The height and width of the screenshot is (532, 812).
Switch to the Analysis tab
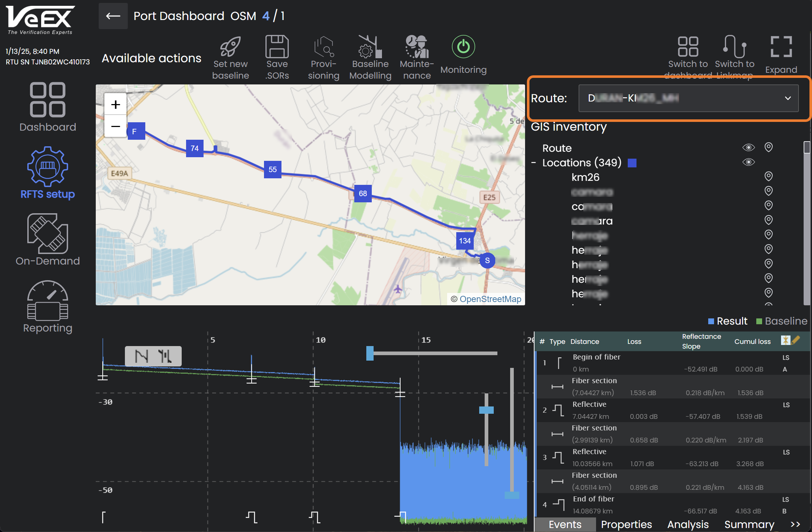pos(688,524)
